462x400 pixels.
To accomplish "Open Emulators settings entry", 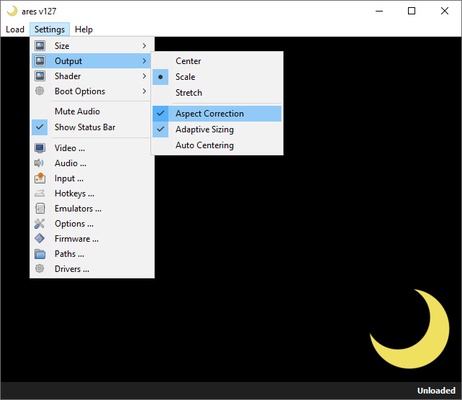I will click(x=91, y=209).
